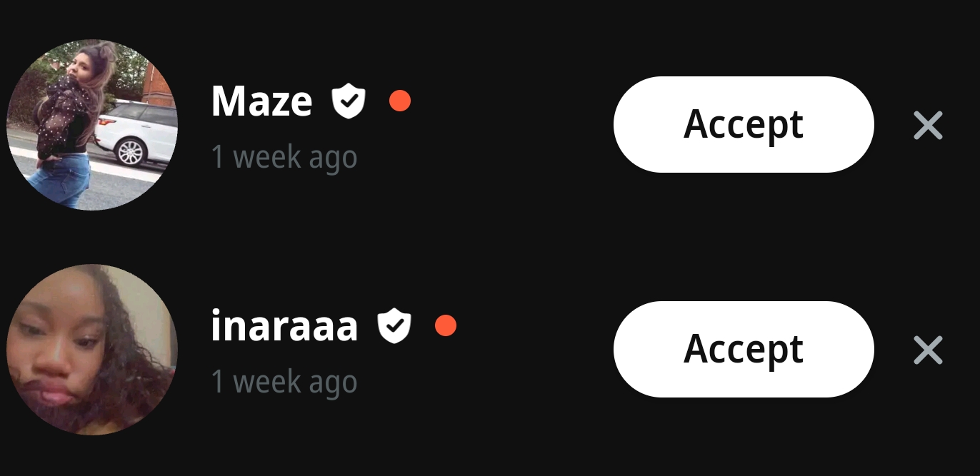Accept the request from inaraaa
980x476 pixels.
[744, 349]
